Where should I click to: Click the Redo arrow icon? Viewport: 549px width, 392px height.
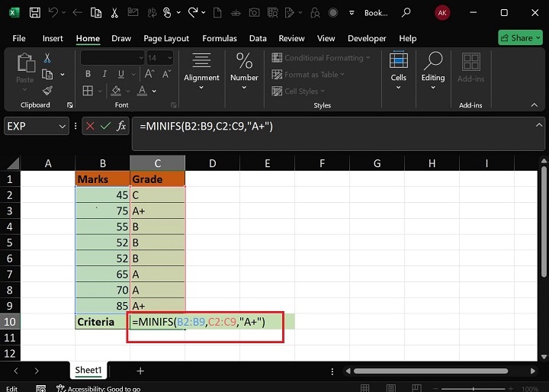tap(193, 13)
